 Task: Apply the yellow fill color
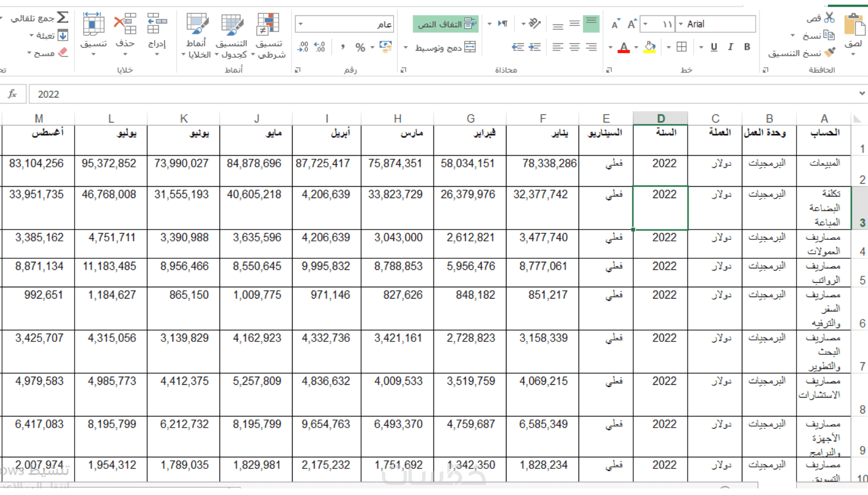(x=649, y=47)
